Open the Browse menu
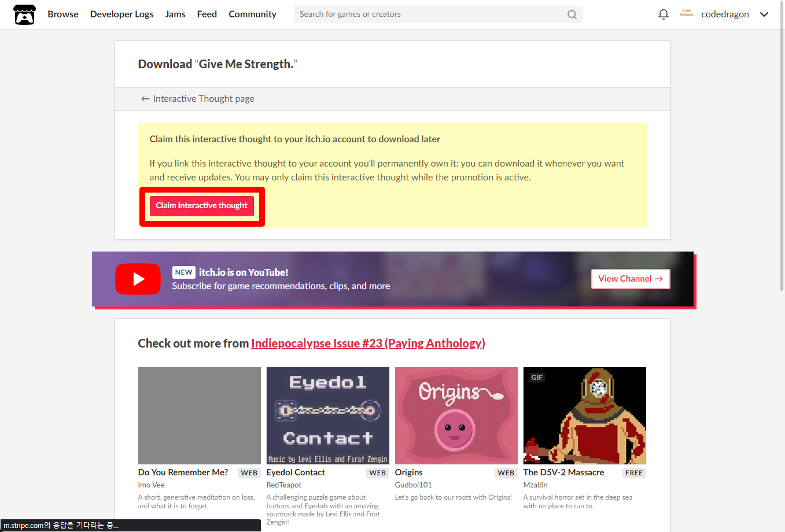The height and width of the screenshot is (532, 785). [63, 14]
